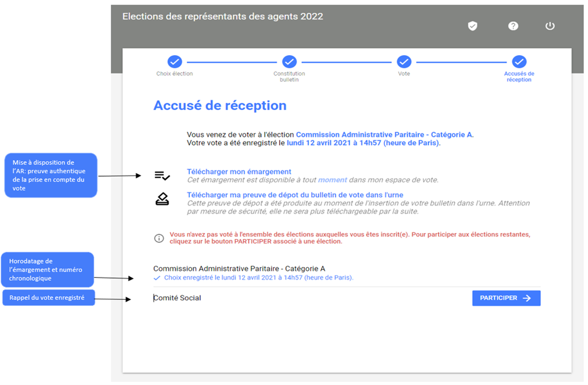588x385 pixels.
Task: Log out with the power icon
Action: [x=550, y=26]
